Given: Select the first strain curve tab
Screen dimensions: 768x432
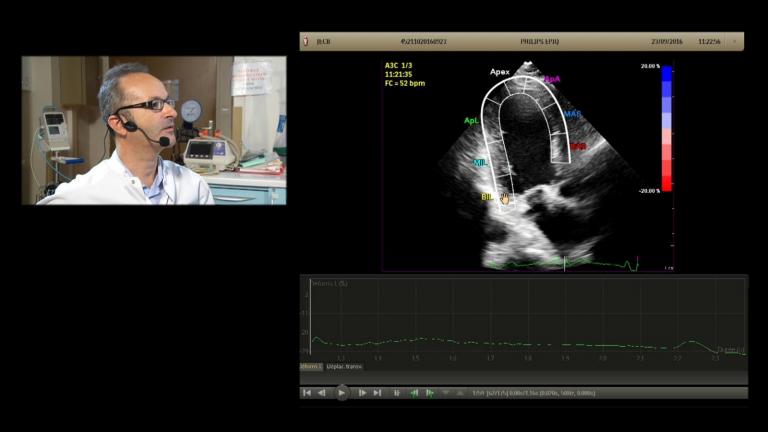Looking at the screenshot, I should pos(311,366).
